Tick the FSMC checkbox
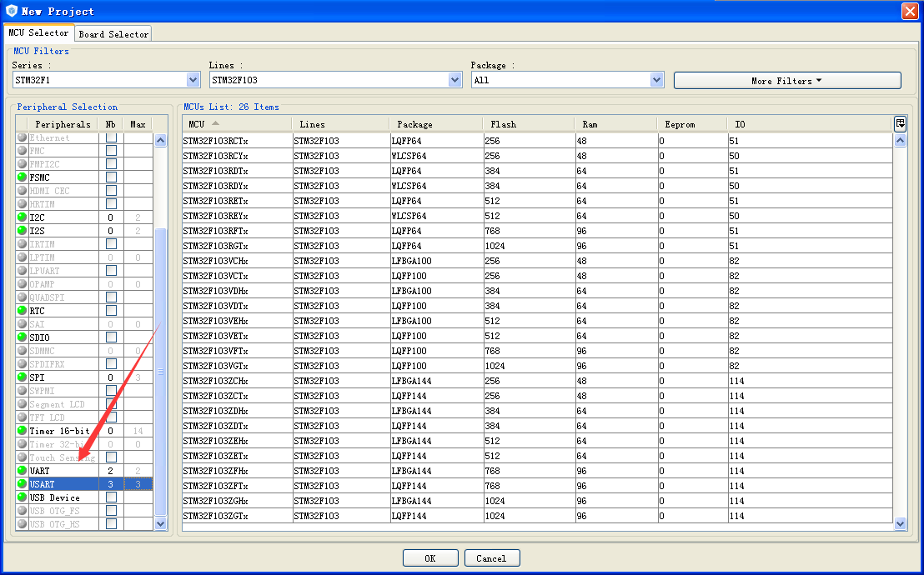924x575 pixels. point(111,177)
